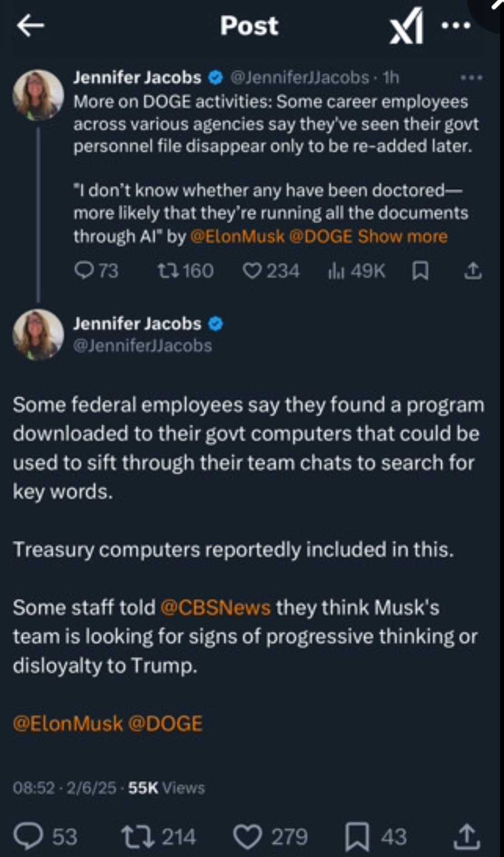The width and height of the screenshot is (504, 857).
Task: Open options menu on the quoted thread post
Action: pyautogui.click(x=471, y=78)
